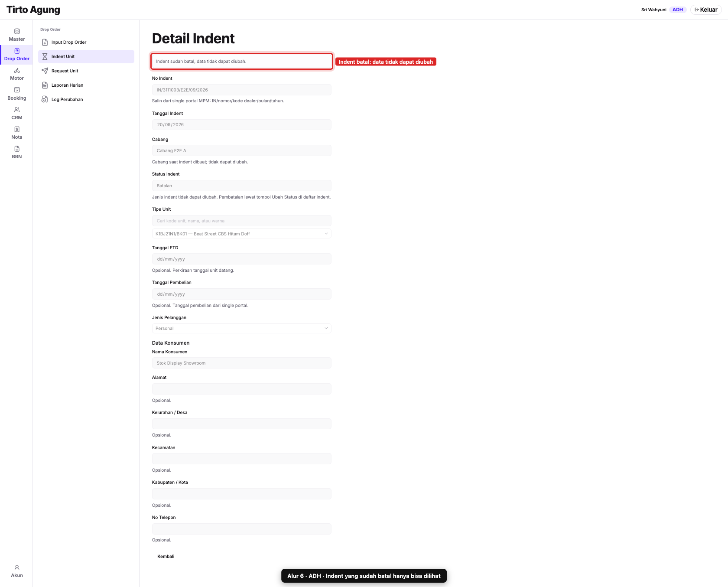Screen dimensions: 728x587
Task: Select the Motor sidebar icon
Action: click(x=17, y=70)
